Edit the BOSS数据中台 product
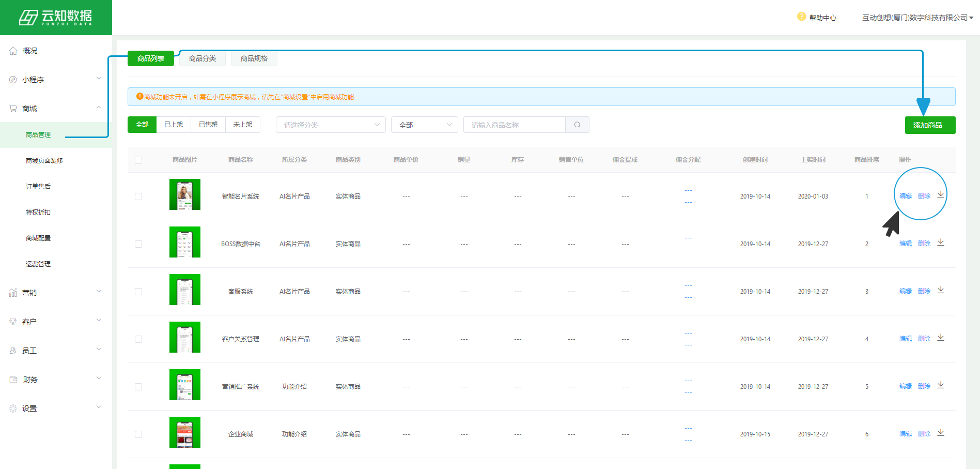980x469 pixels. point(906,244)
